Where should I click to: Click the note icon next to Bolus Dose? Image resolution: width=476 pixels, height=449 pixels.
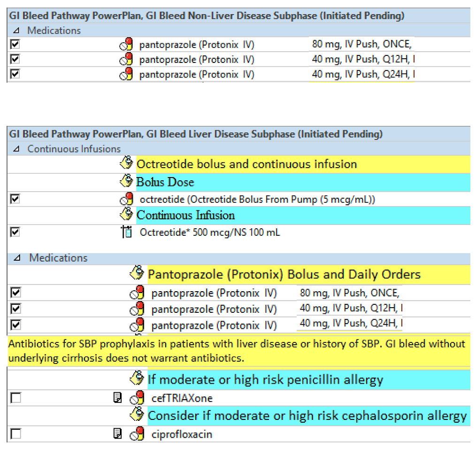(127, 182)
